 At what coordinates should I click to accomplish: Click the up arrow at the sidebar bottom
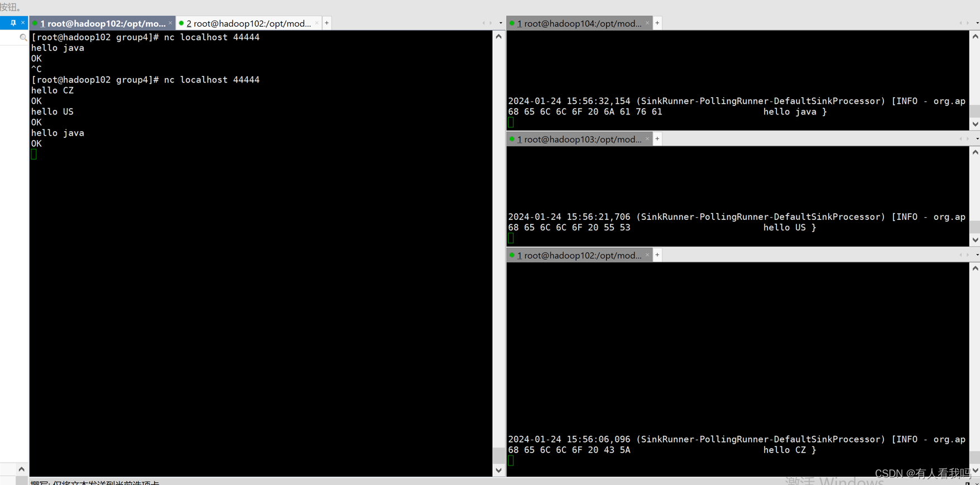pos(21,469)
